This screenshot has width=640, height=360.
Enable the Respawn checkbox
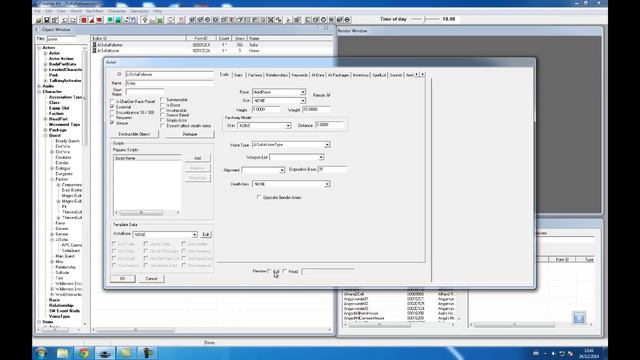(112, 118)
